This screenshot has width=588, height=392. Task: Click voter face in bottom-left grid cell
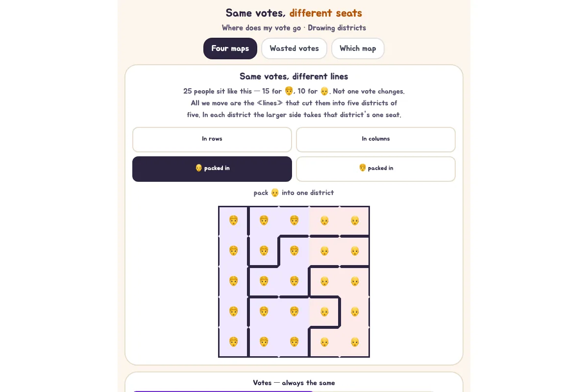[233, 342]
